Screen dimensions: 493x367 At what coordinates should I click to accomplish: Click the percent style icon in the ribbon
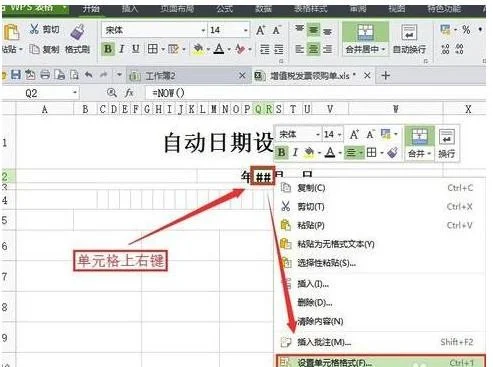click(466, 30)
